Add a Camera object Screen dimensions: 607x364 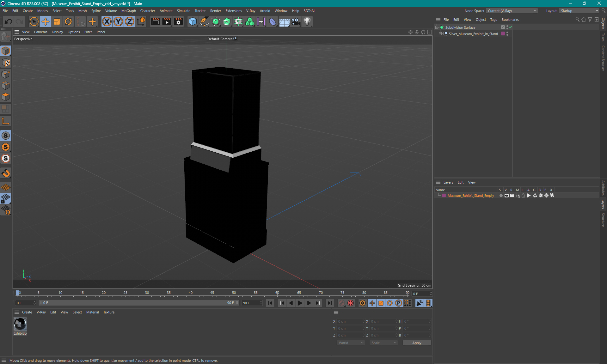tap(296, 21)
